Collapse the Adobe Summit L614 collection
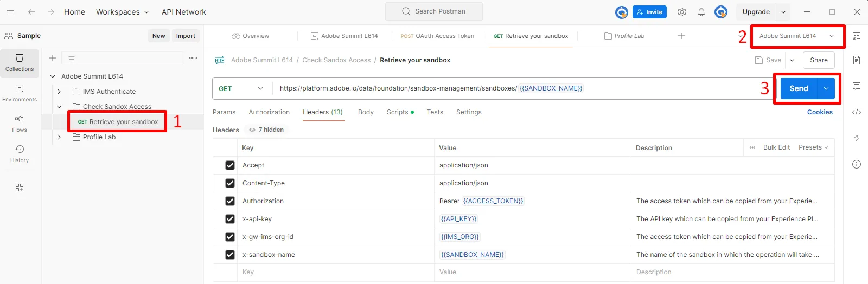Viewport: 868px width, 284px height. 53,76
